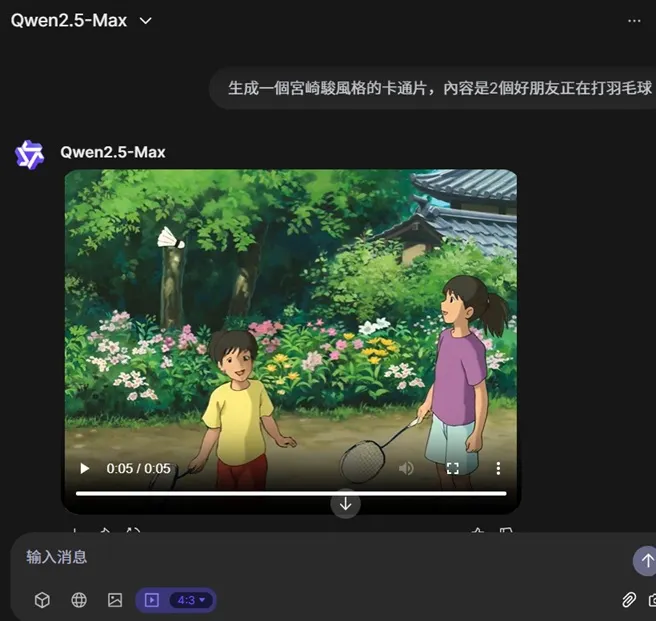Click the 0:05 / 0:05 video timestamp
The height and width of the screenshot is (621, 656).
click(138, 468)
